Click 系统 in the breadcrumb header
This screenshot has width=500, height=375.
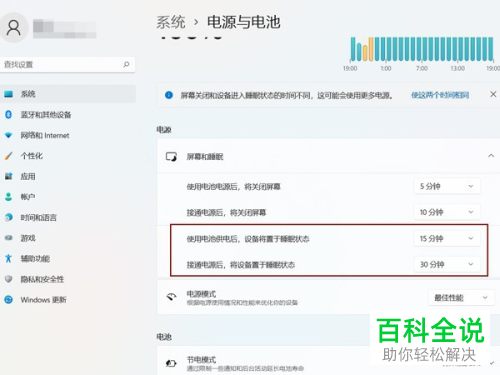pos(171,22)
